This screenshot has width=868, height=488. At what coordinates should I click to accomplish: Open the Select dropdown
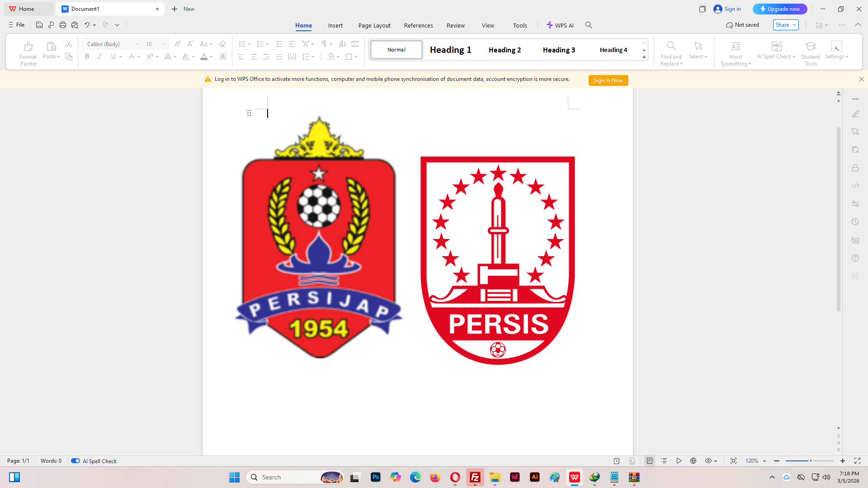698,51
